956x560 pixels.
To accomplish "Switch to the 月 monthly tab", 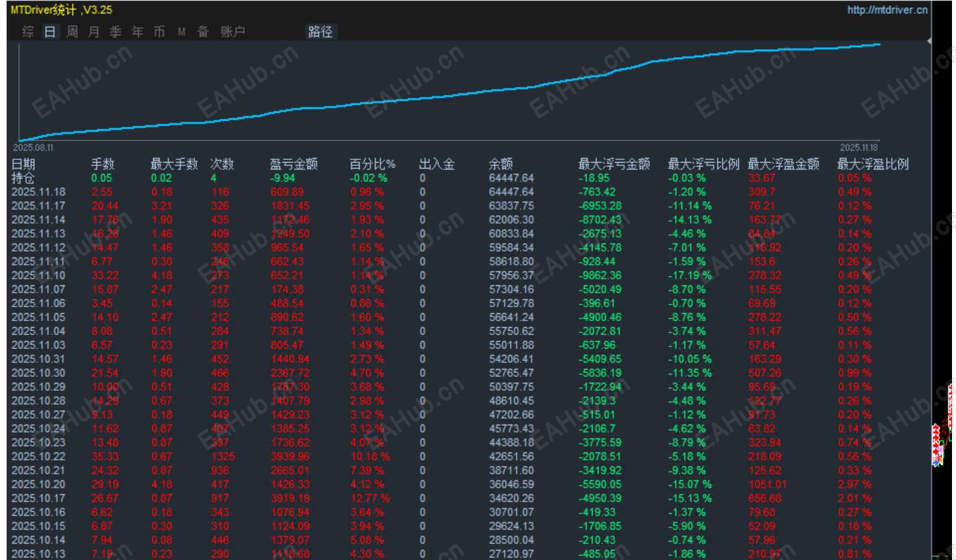I will point(94,32).
